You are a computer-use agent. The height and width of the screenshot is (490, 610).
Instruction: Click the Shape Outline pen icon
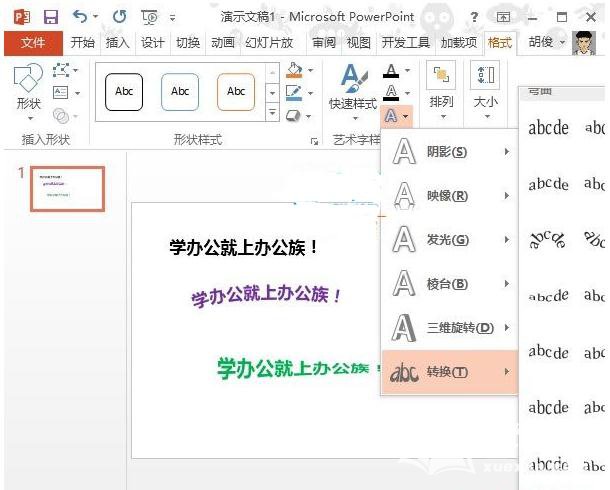(294, 93)
